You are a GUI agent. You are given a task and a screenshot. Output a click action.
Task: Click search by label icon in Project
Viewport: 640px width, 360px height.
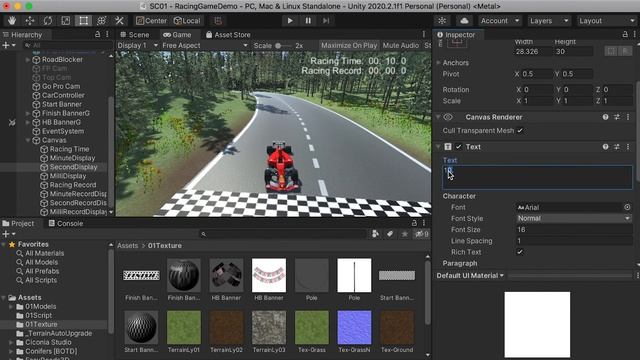tap(390, 234)
